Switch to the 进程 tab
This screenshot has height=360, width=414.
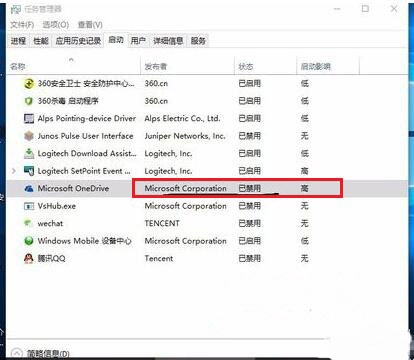[x=18, y=41]
